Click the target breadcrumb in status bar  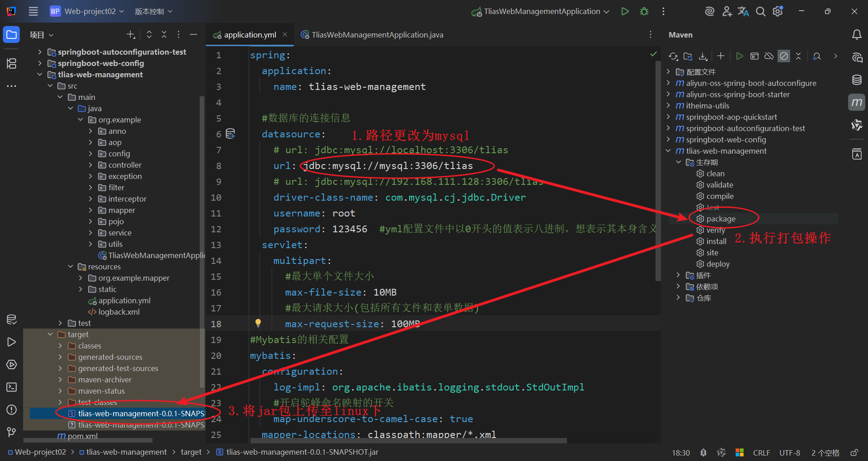pyautogui.click(x=191, y=452)
